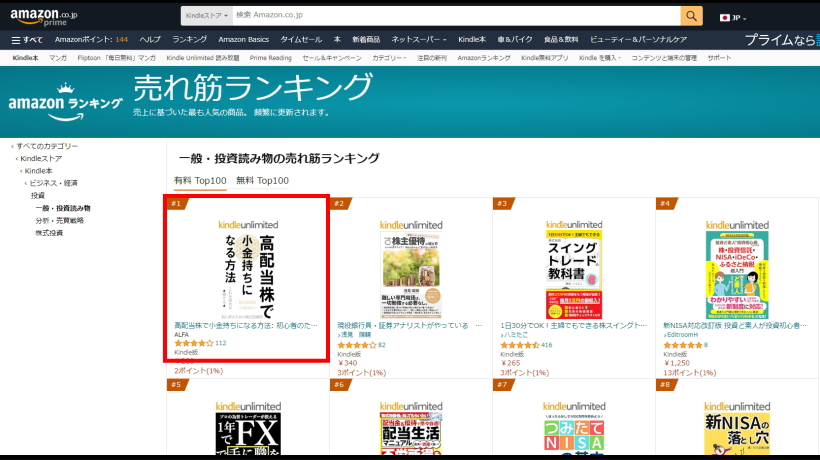Click the orange search magnifier button
Viewport: 820px width, 460px height.
[691, 16]
